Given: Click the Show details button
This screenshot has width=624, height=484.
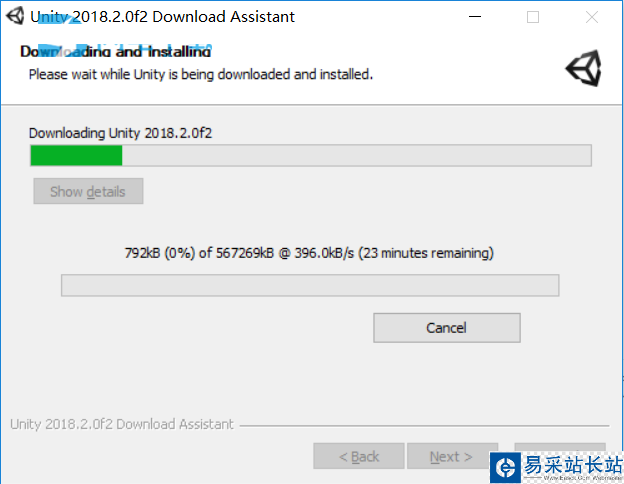Looking at the screenshot, I should click(88, 191).
